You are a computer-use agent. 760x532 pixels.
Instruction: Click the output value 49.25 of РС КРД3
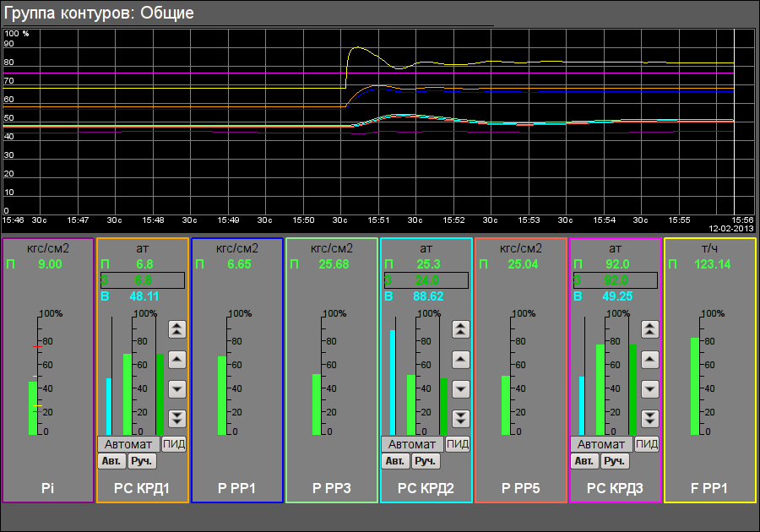click(617, 296)
